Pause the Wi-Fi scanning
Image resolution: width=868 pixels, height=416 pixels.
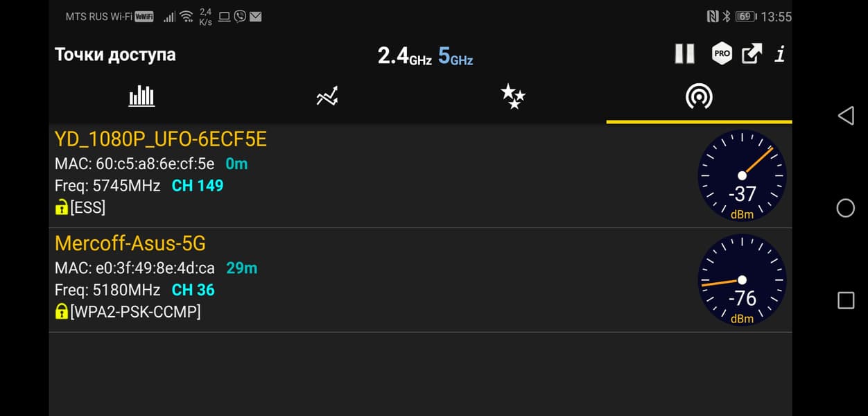click(x=684, y=54)
